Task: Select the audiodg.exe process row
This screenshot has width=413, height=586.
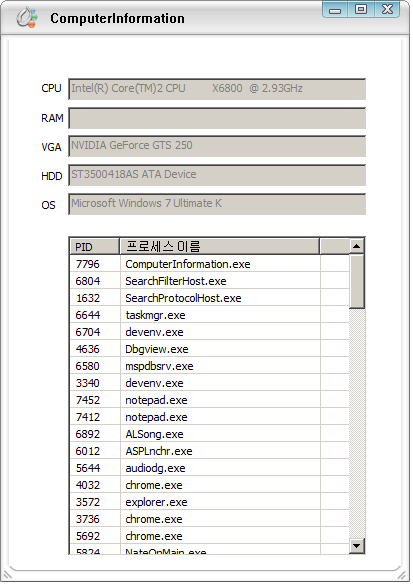Action: tap(209, 468)
